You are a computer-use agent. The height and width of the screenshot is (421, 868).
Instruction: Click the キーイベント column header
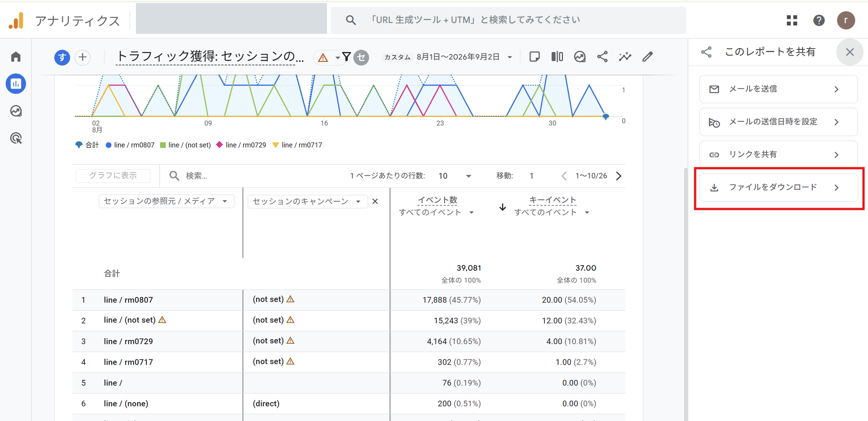pos(552,200)
